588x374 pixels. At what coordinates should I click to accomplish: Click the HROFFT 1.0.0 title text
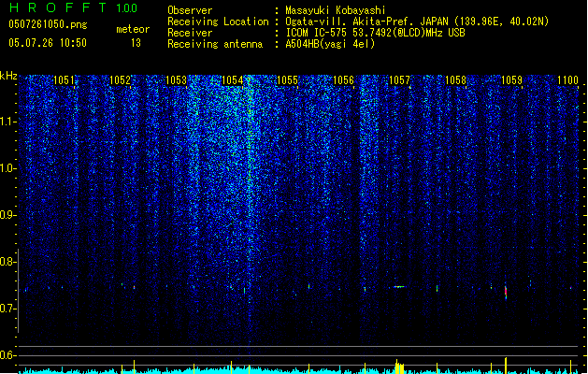coord(73,7)
